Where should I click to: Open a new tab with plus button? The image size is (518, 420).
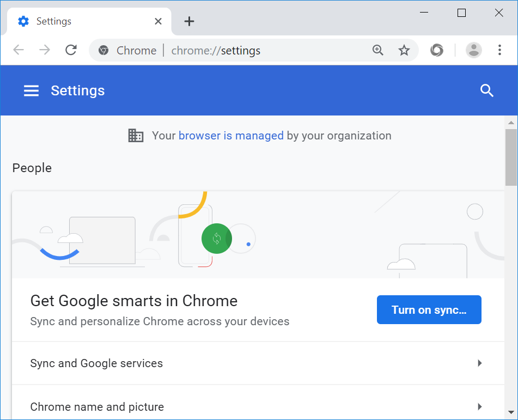(189, 21)
